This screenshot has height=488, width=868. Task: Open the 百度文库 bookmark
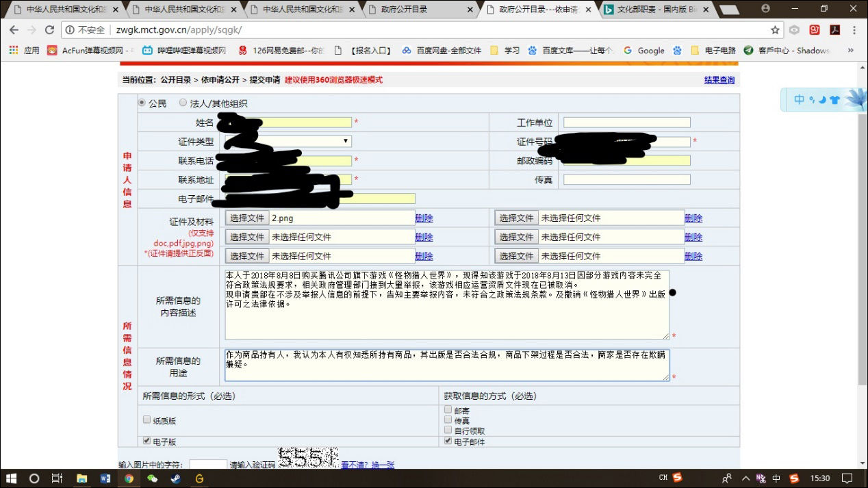pyautogui.click(x=571, y=51)
